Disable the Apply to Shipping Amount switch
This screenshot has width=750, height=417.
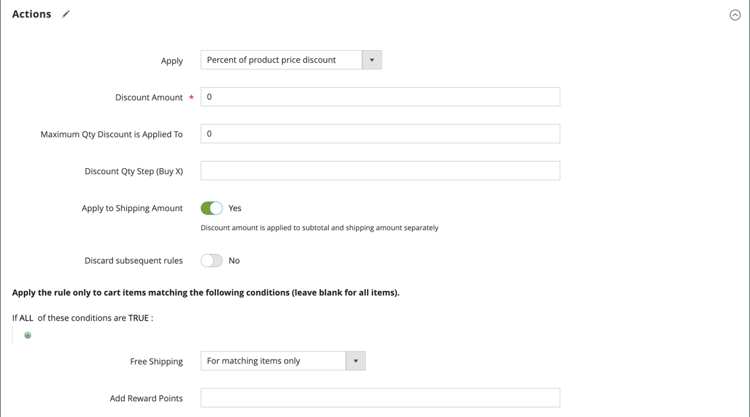(211, 208)
